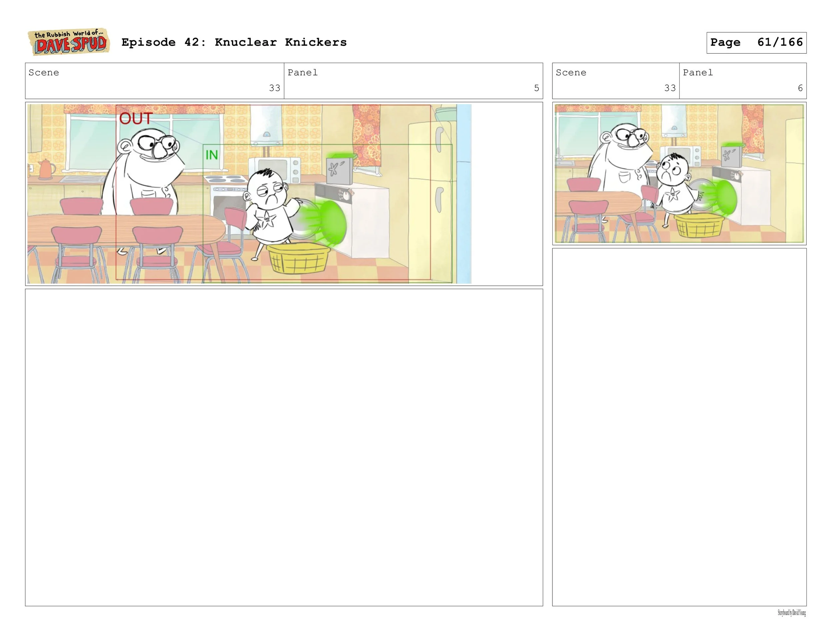This screenshot has height=644, width=833.
Task: Click the detergent box on the washer
Action: (x=340, y=169)
